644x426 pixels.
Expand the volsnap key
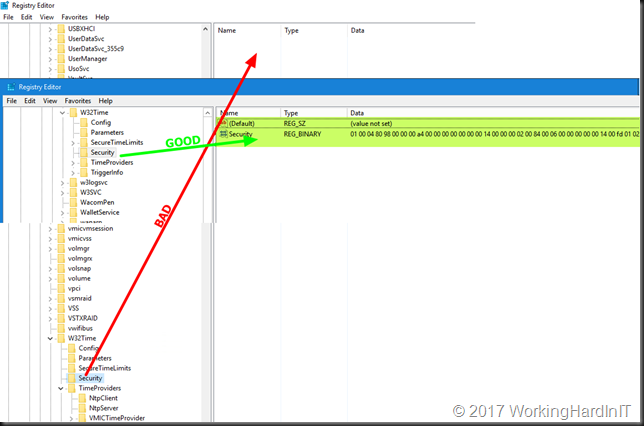pos(50,269)
